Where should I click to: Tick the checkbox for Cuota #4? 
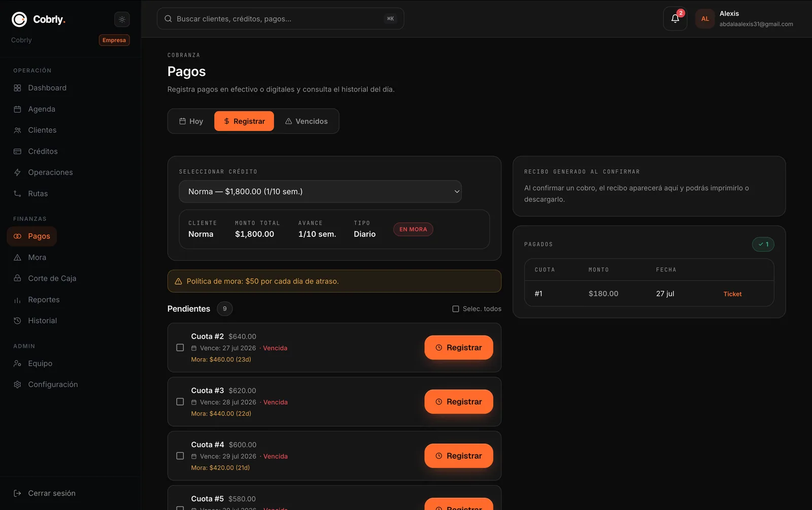tap(180, 456)
